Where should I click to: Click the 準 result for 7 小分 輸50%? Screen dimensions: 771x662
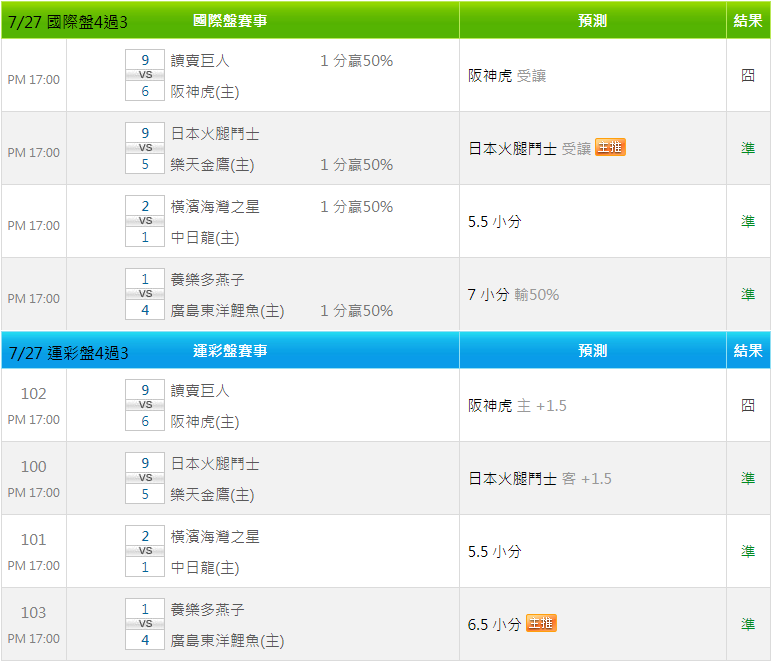748,294
